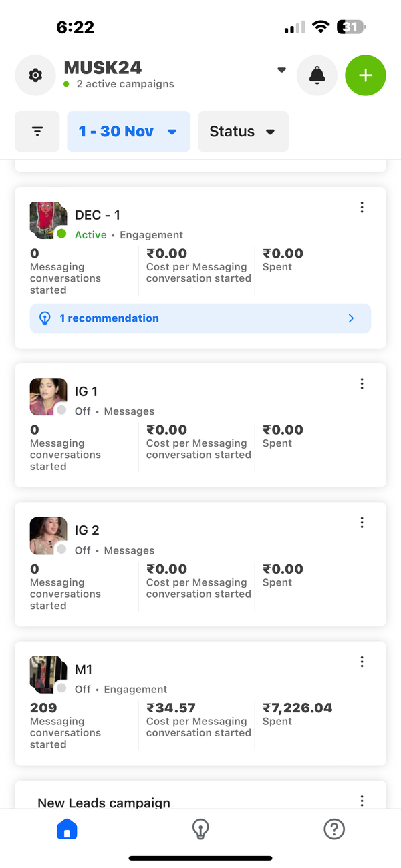
Task: Open the 1 - 30 Nov date range dropdown
Action: click(x=128, y=132)
